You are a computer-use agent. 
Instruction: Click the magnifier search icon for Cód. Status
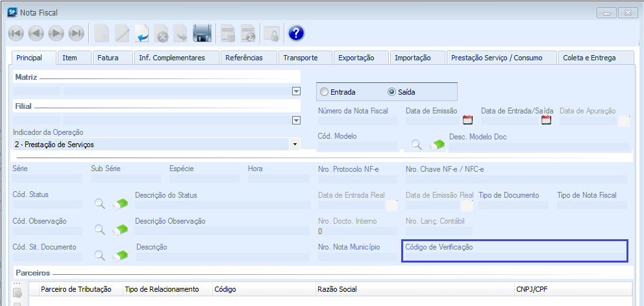pos(100,204)
